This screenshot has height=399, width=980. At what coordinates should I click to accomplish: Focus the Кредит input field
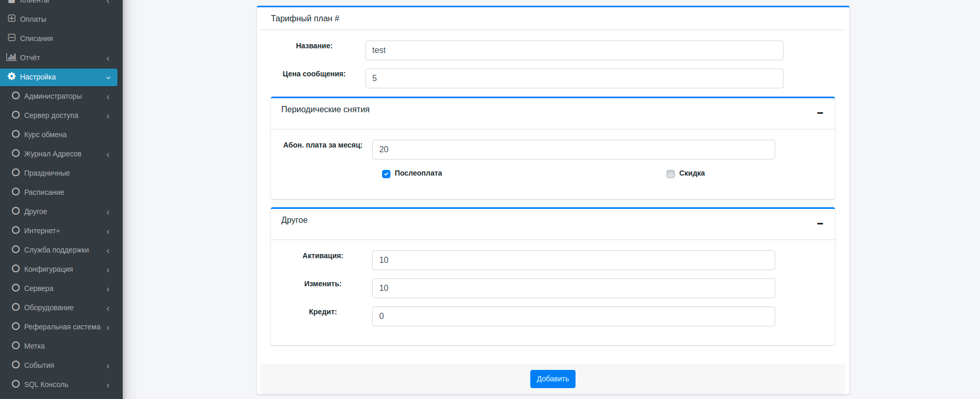pos(573,316)
